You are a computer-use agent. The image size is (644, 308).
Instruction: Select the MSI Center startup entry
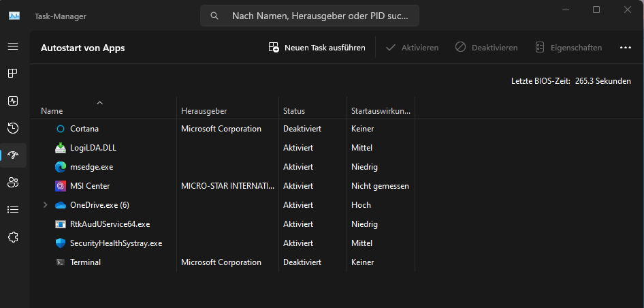point(90,186)
